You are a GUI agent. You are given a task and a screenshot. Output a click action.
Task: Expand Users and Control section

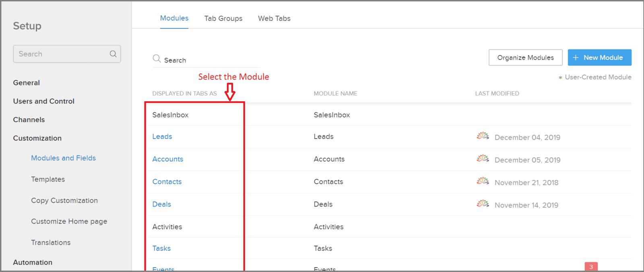click(x=44, y=101)
